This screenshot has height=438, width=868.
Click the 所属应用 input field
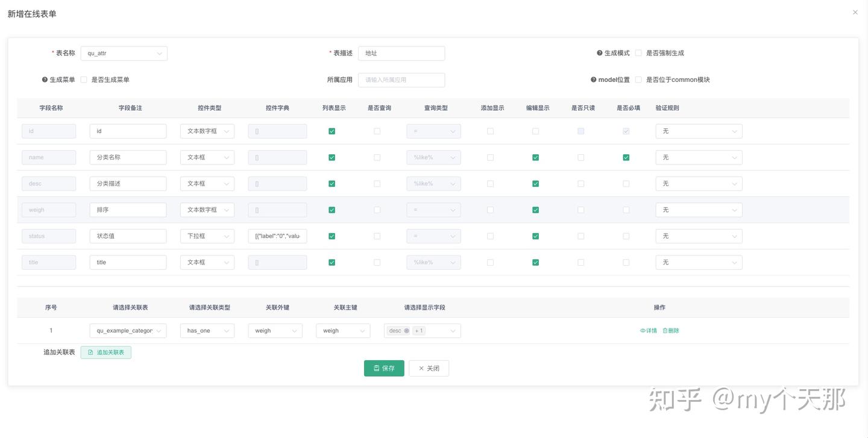pos(401,79)
